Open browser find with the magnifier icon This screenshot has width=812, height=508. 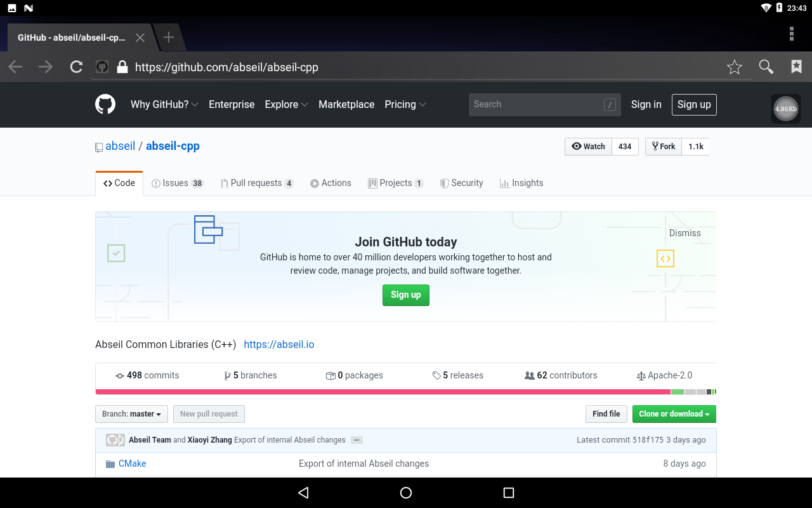(x=766, y=67)
